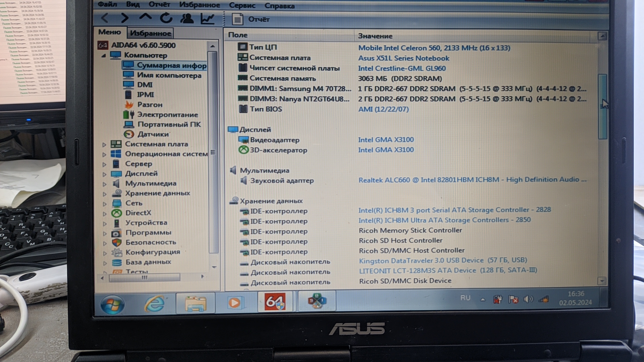This screenshot has height=362, width=644.
Task: Open the Realtek ALC660 audio link
Action: (x=472, y=180)
